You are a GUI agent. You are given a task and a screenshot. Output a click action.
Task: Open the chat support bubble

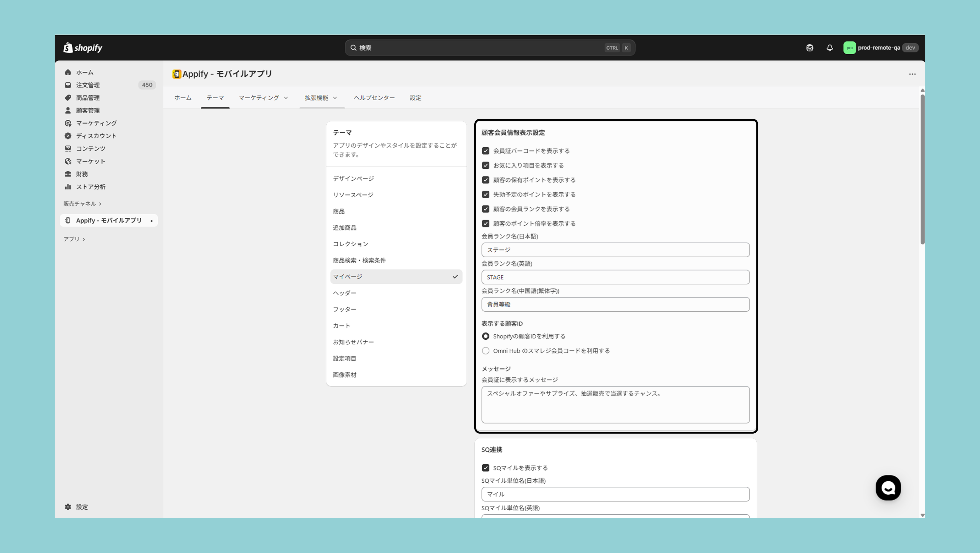coord(888,488)
